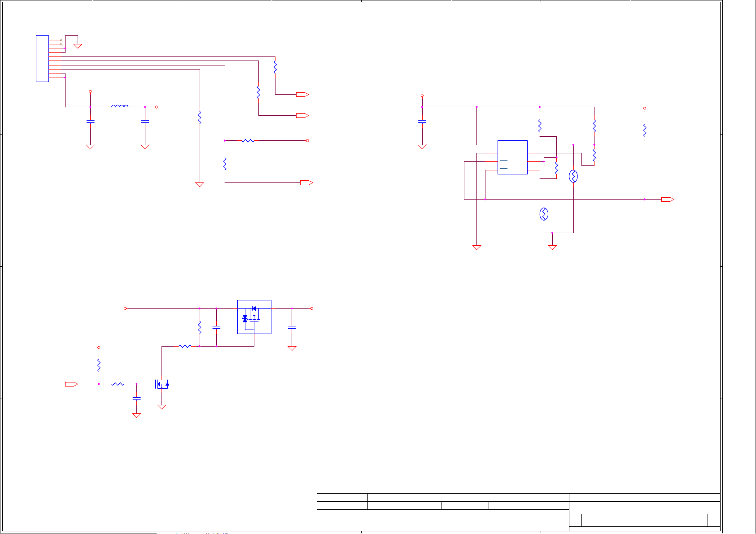Click the capacitor on the IC supply rail
This screenshot has width=756, height=534.
422,121
